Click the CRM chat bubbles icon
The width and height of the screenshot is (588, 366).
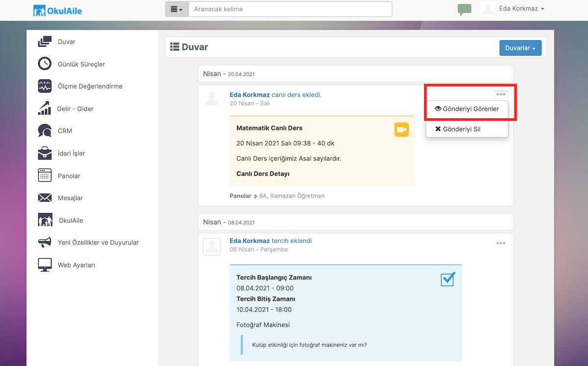[45, 131]
